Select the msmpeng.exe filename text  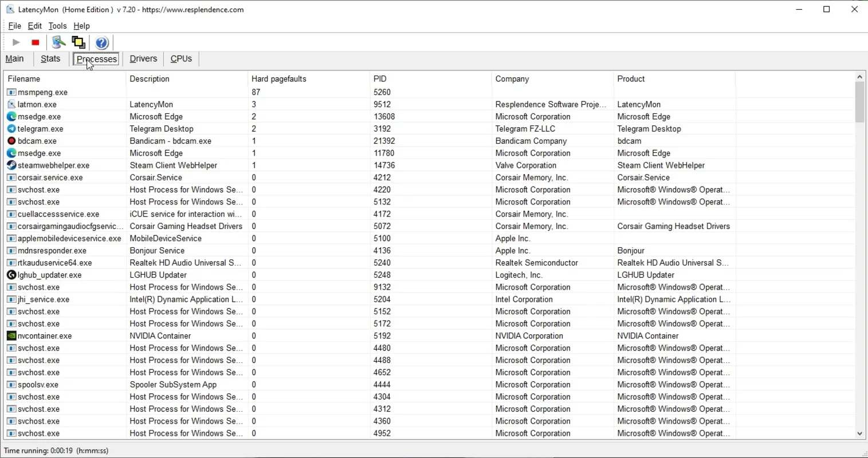(43, 92)
